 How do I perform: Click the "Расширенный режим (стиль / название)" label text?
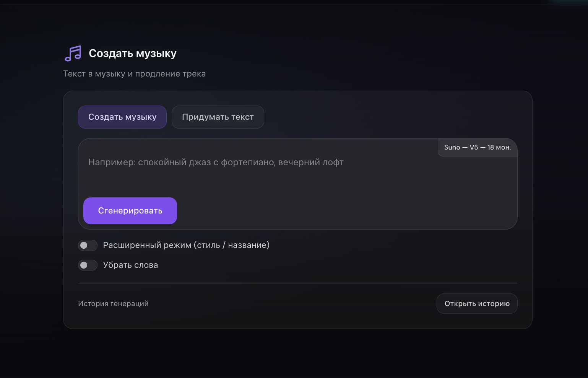click(186, 245)
